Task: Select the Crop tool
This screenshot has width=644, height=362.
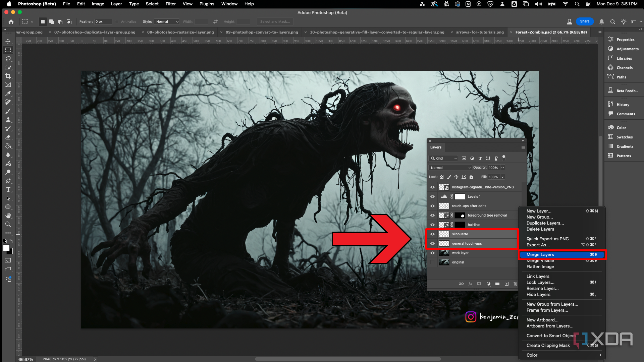Action: tap(8, 76)
